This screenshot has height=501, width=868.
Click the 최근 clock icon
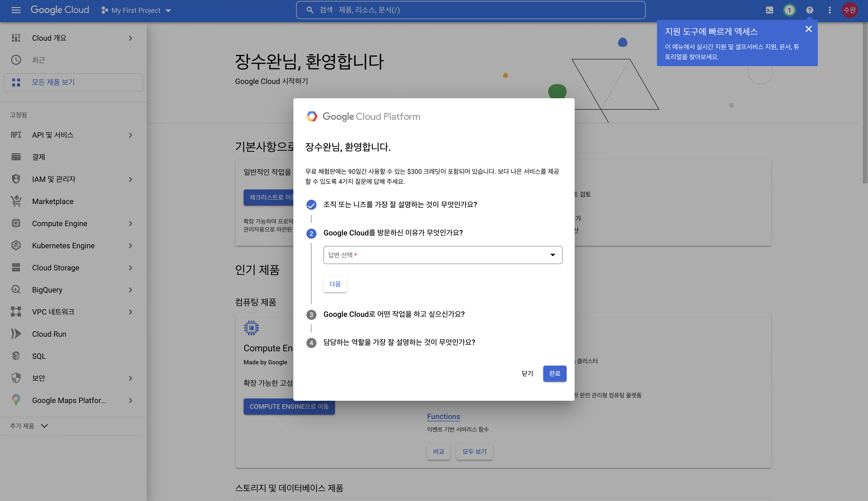(16, 60)
